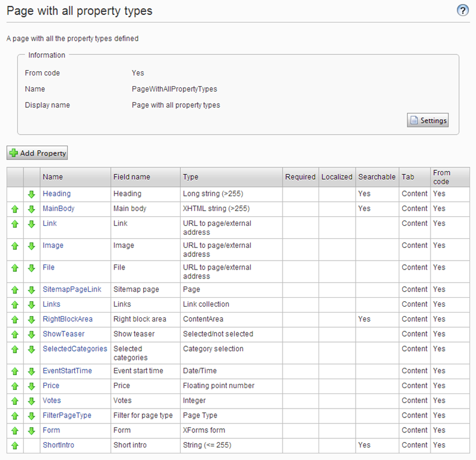The image size is (476, 460).
Task: Move the SitemapPageLink property down
Action: 32,290
